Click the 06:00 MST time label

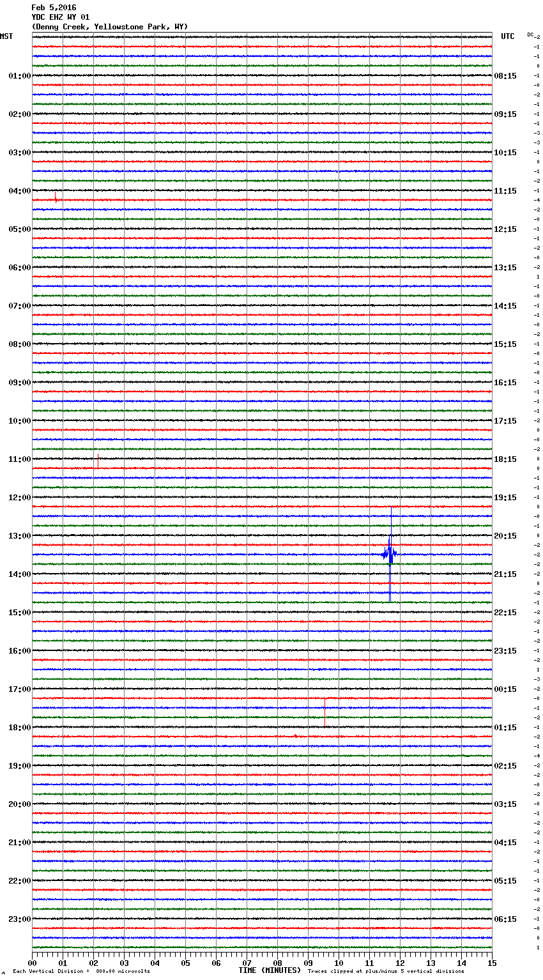pyautogui.click(x=20, y=268)
